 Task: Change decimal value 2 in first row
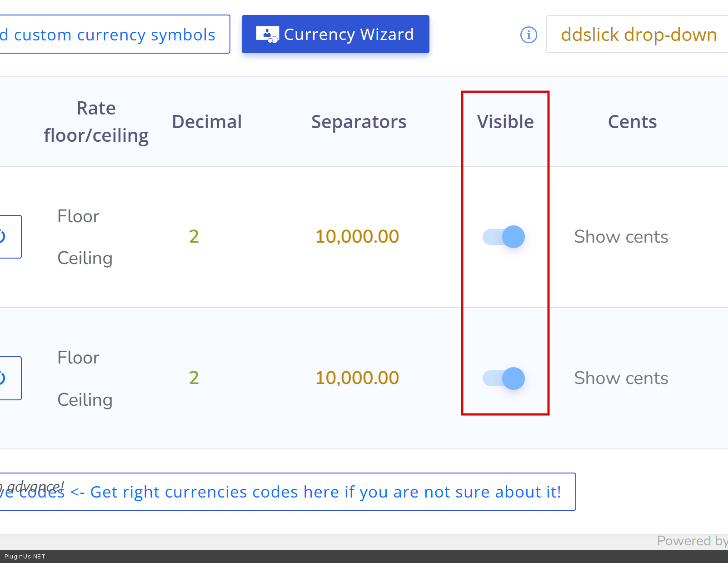[x=194, y=236]
